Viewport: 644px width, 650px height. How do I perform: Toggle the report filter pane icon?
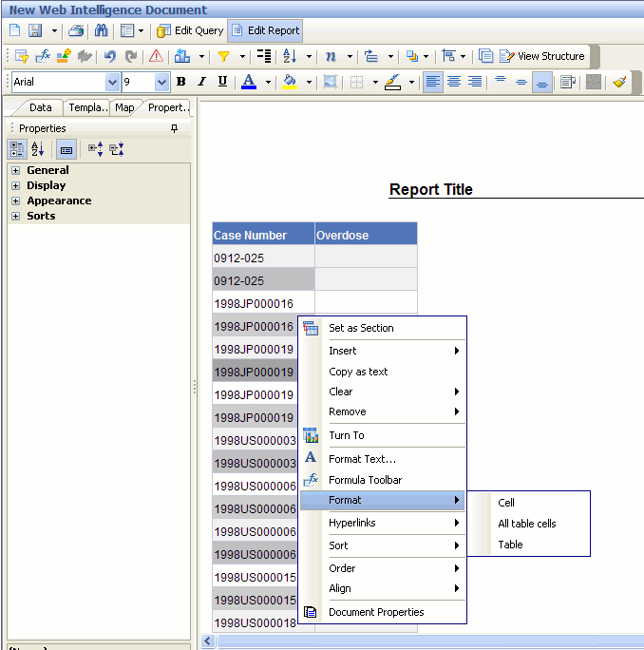22,56
